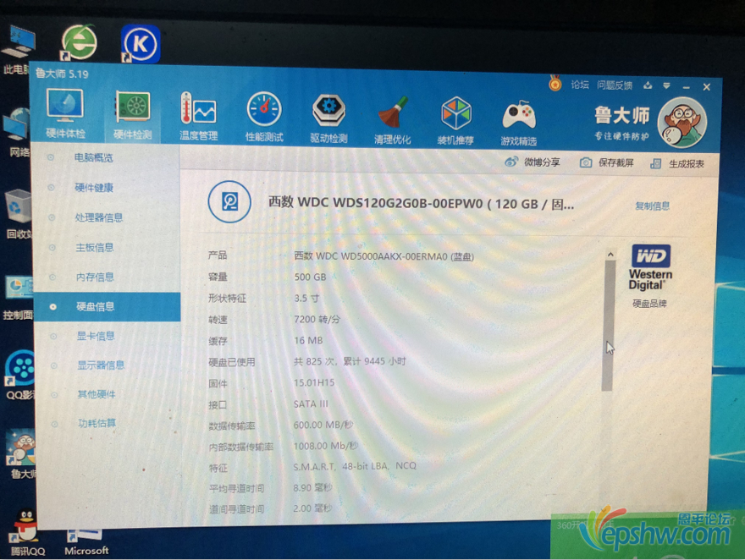Select the 硬件检测 hardware detection tab

point(133,115)
